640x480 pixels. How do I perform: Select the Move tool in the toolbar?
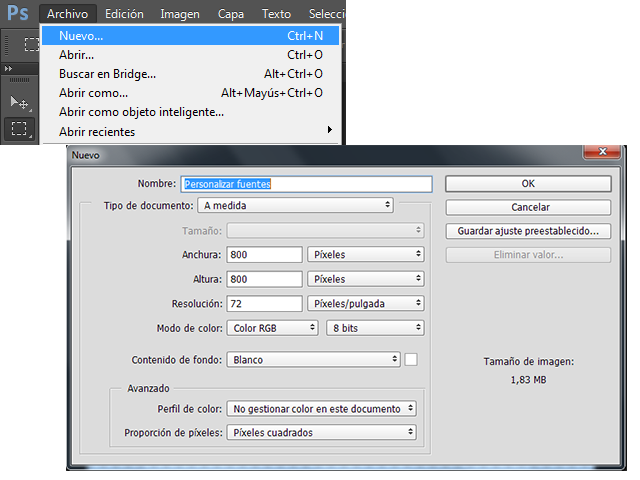(x=19, y=102)
